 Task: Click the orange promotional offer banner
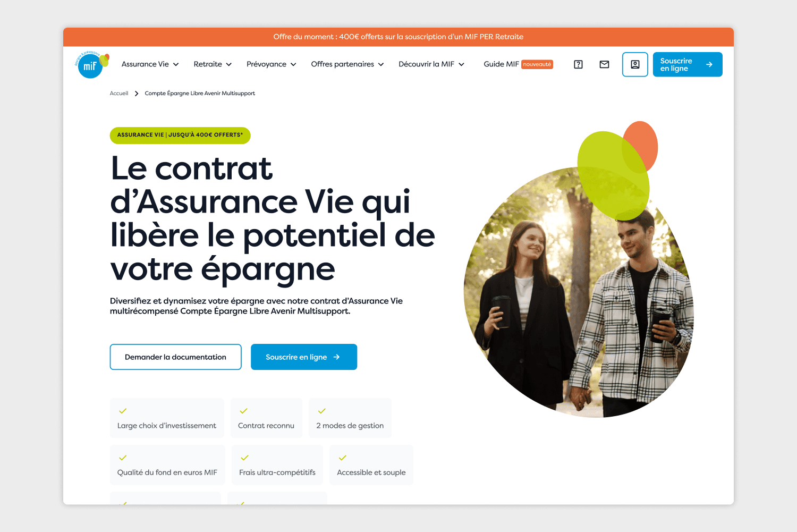398,37
